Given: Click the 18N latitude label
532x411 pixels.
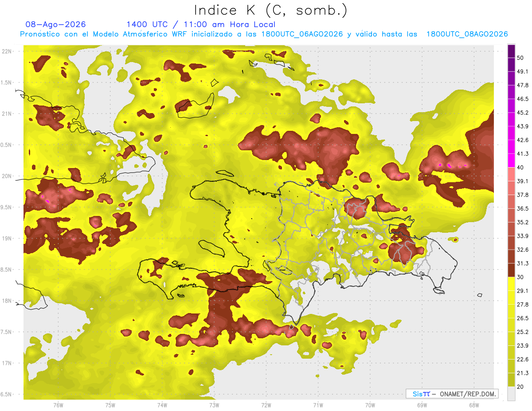Looking at the screenshot, I should click(x=8, y=301).
